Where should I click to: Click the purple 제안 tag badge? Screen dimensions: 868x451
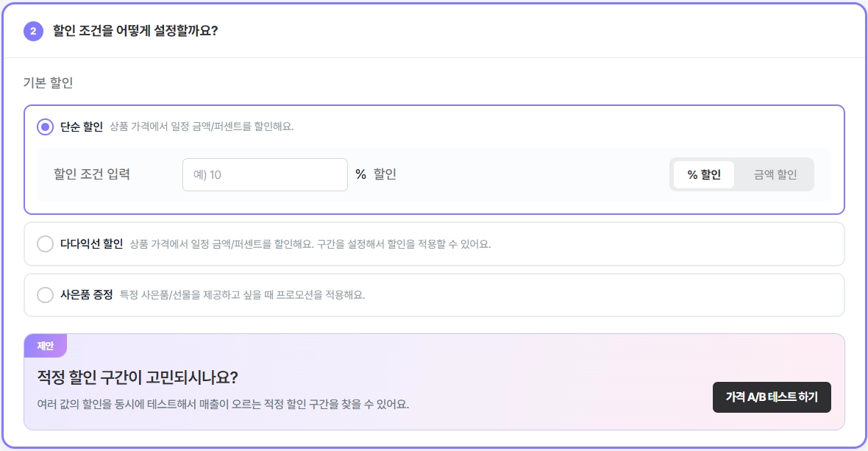[x=46, y=346]
